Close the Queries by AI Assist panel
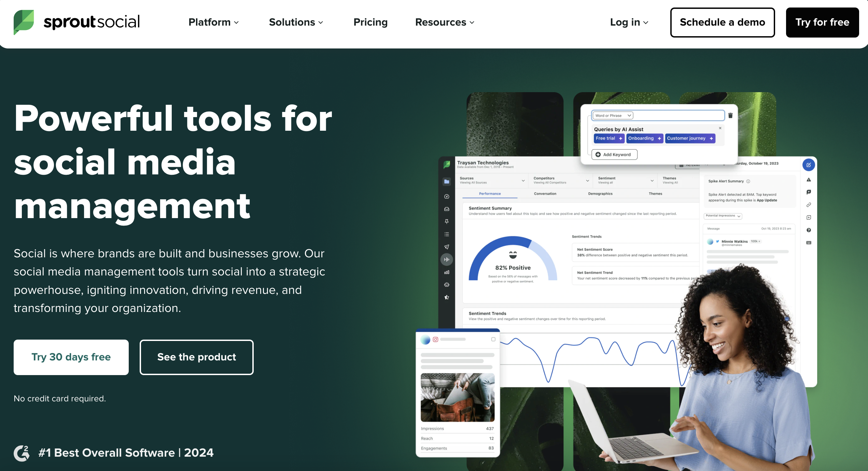Image resolution: width=868 pixels, height=471 pixels. click(720, 128)
